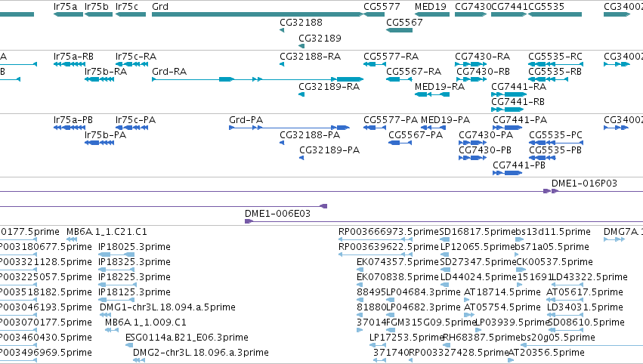This screenshot has height=364, width=643.
Task: Click the CG32189 gene marker
Action: click(301, 46)
